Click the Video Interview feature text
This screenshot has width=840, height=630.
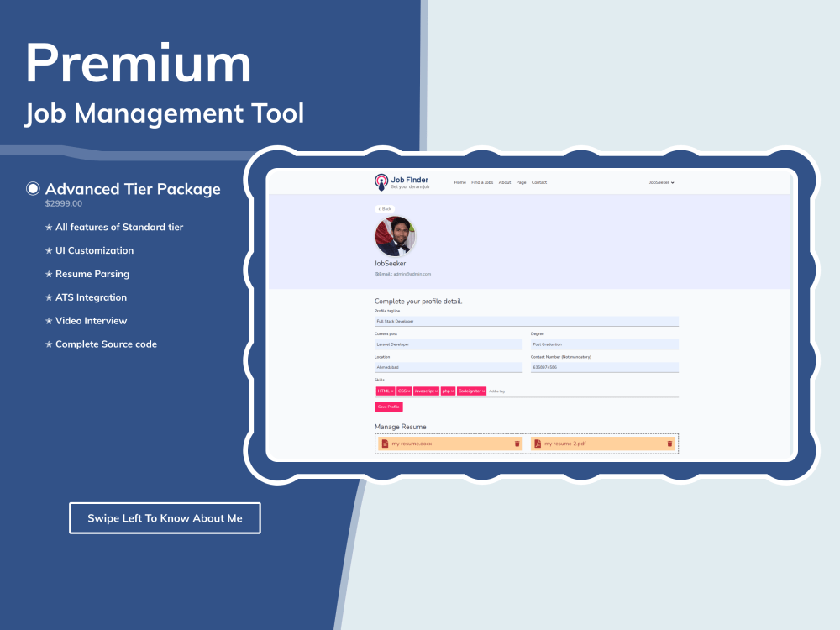click(91, 321)
